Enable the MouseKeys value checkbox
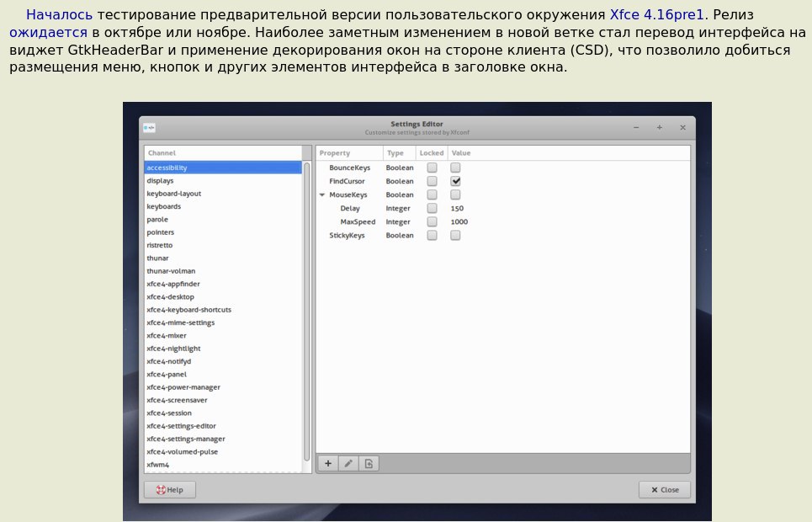812x522 pixels. click(x=455, y=194)
